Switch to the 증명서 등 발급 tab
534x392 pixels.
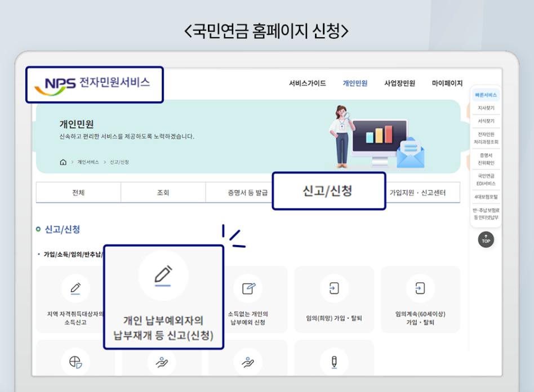(x=239, y=193)
